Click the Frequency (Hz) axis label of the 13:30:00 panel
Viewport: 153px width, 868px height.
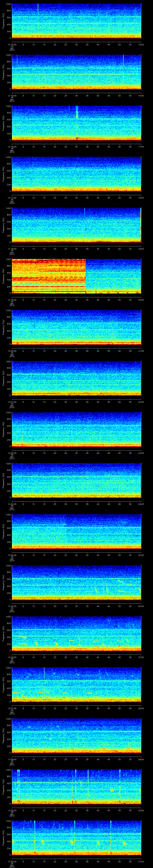click(3, 838)
